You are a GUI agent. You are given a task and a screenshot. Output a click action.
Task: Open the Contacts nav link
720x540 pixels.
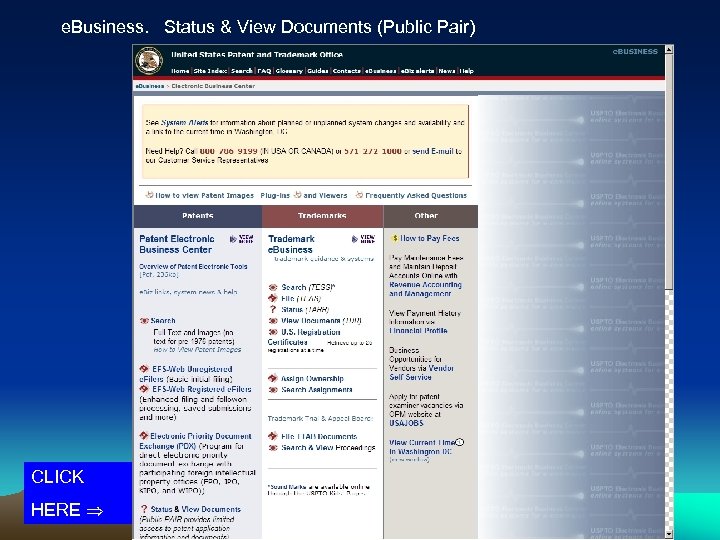[346, 71]
